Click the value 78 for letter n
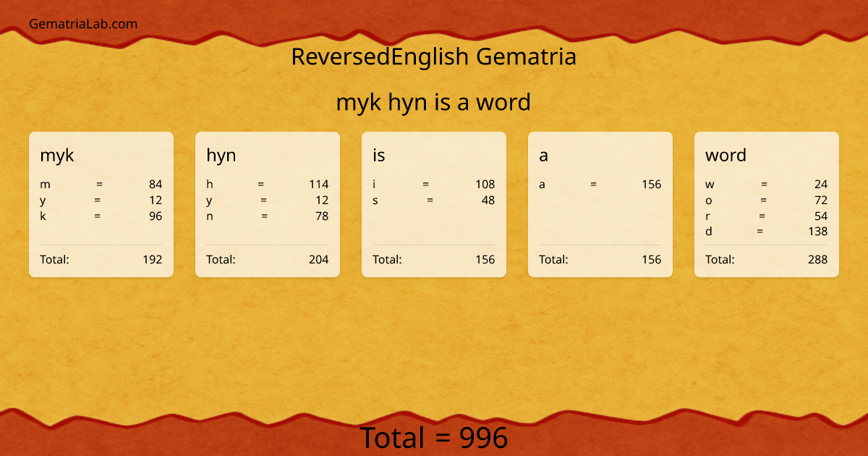The height and width of the screenshot is (456, 868). click(322, 216)
